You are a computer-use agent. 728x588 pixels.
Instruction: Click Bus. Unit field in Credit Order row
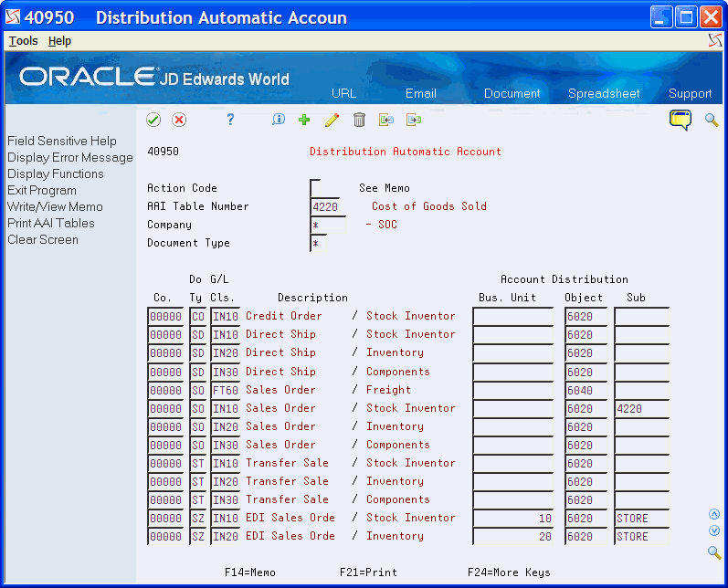click(513, 316)
